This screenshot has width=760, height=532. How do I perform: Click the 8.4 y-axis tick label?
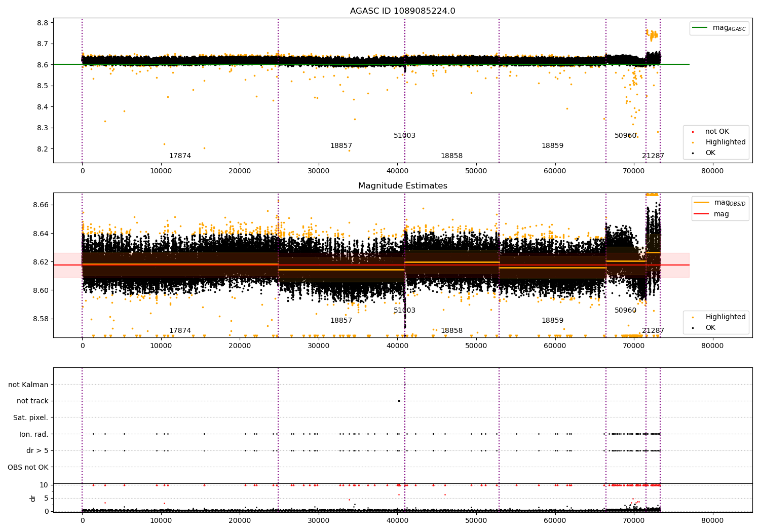pos(43,107)
